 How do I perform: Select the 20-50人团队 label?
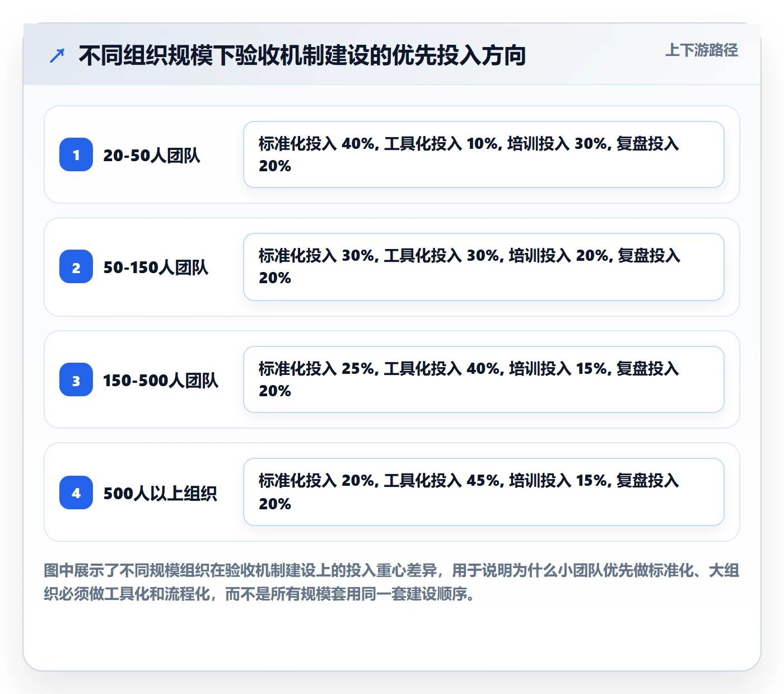pyautogui.click(x=152, y=155)
